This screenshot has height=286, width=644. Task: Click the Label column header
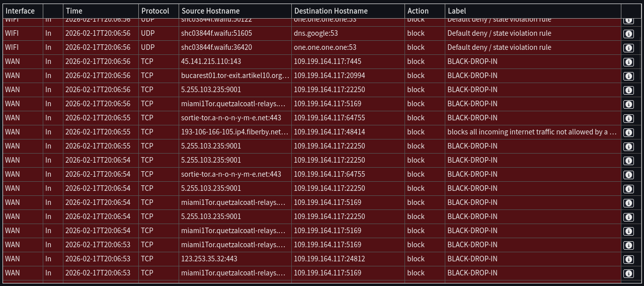coord(457,11)
